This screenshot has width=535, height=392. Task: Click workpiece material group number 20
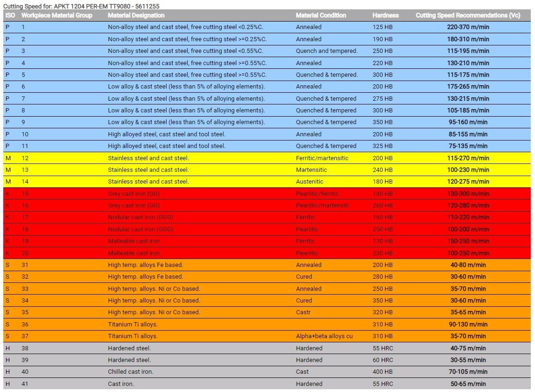point(25,253)
